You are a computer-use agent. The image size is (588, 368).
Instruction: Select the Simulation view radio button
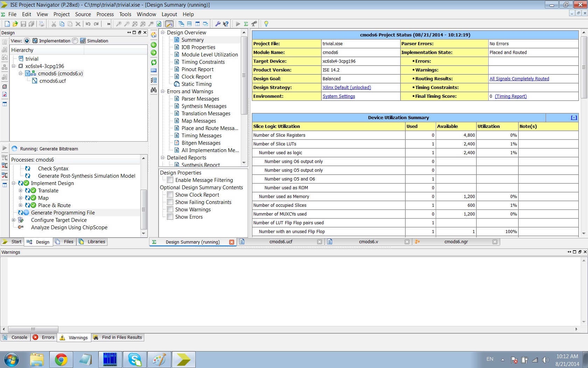[x=75, y=41]
